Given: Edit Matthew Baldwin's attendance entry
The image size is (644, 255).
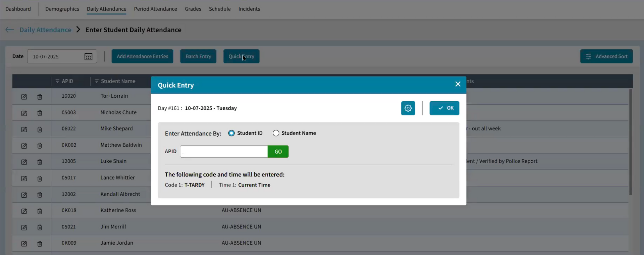Looking at the screenshot, I should [24, 146].
